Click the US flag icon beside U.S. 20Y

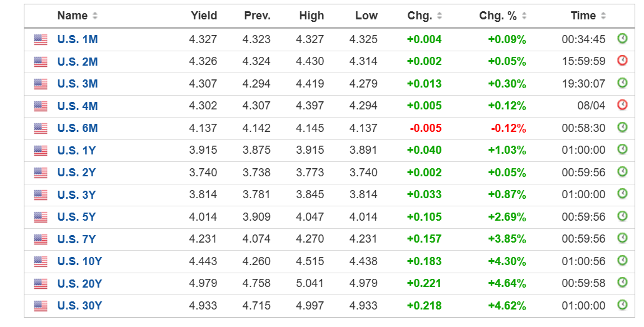coord(41,283)
